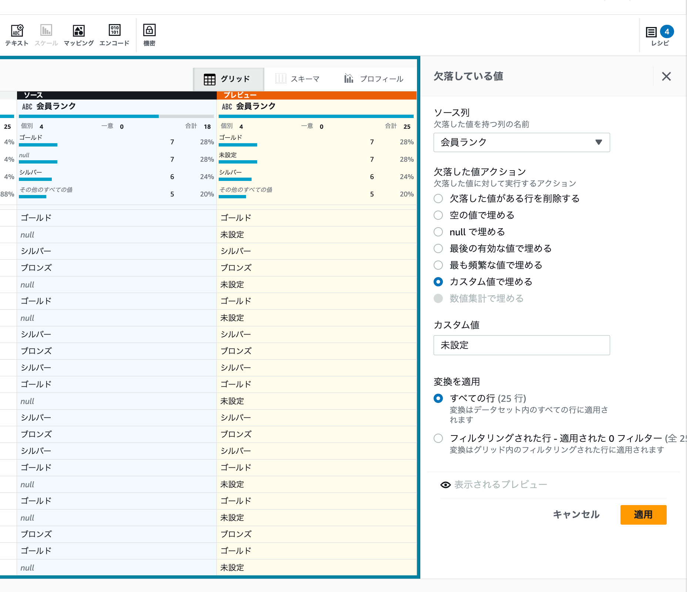The width and height of the screenshot is (700, 592).
Task: Switch to the スキーマ tab
Action: (298, 79)
